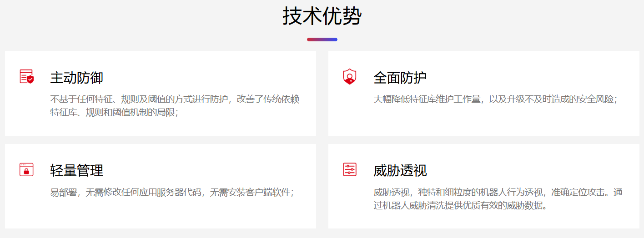The height and width of the screenshot is (238, 644).
Task: Click description line starting with 不基于任何特征
Action: (x=174, y=99)
